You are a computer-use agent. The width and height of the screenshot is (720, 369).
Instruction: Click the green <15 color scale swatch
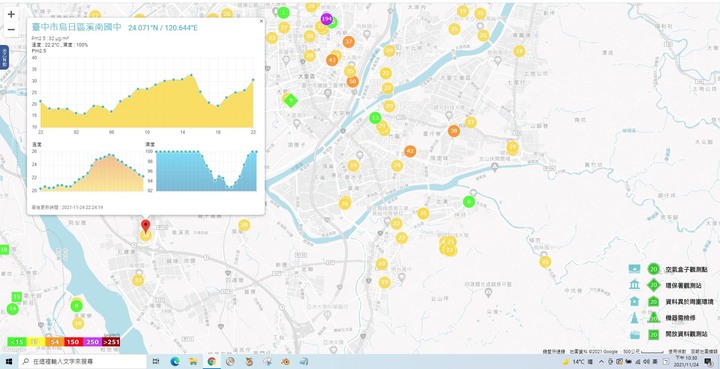17,342
